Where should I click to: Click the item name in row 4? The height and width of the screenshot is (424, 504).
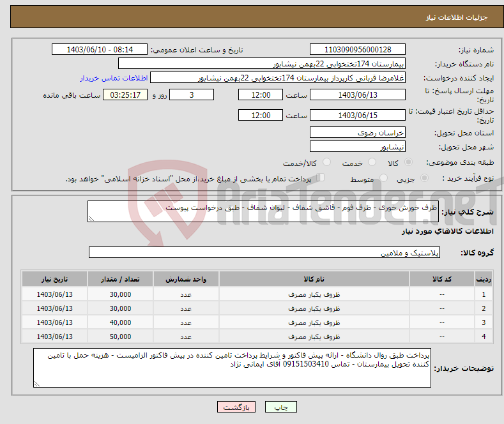pyautogui.click(x=314, y=337)
